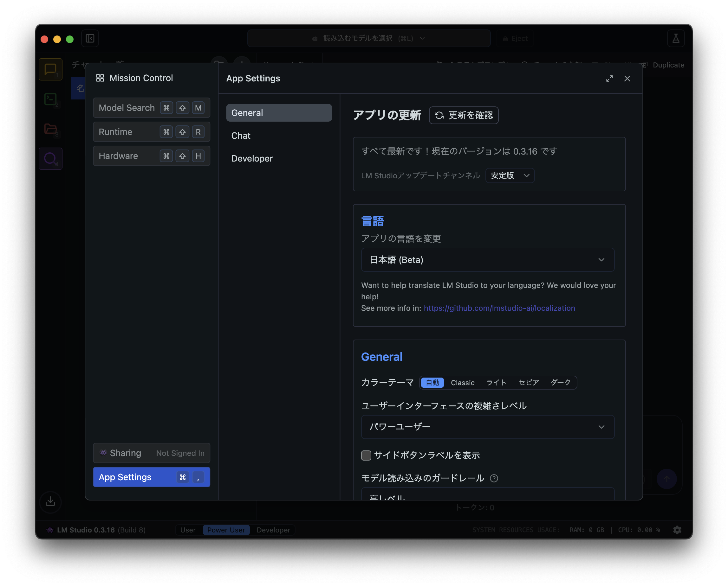Image resolution: width=728 pixels, height=586 pixels.
Task: Open the 安定版 update channel dropdown
Action: point(510,175)
